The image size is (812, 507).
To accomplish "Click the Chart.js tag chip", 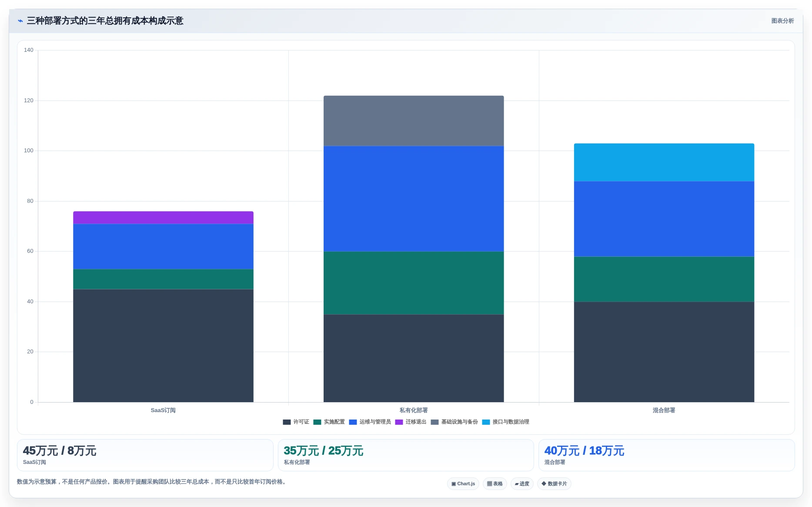I will point(463,483).
